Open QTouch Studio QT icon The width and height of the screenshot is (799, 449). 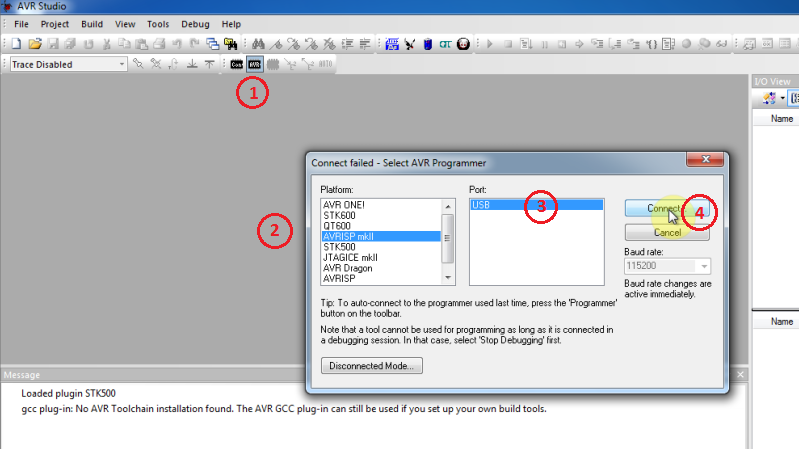[445, 44]
